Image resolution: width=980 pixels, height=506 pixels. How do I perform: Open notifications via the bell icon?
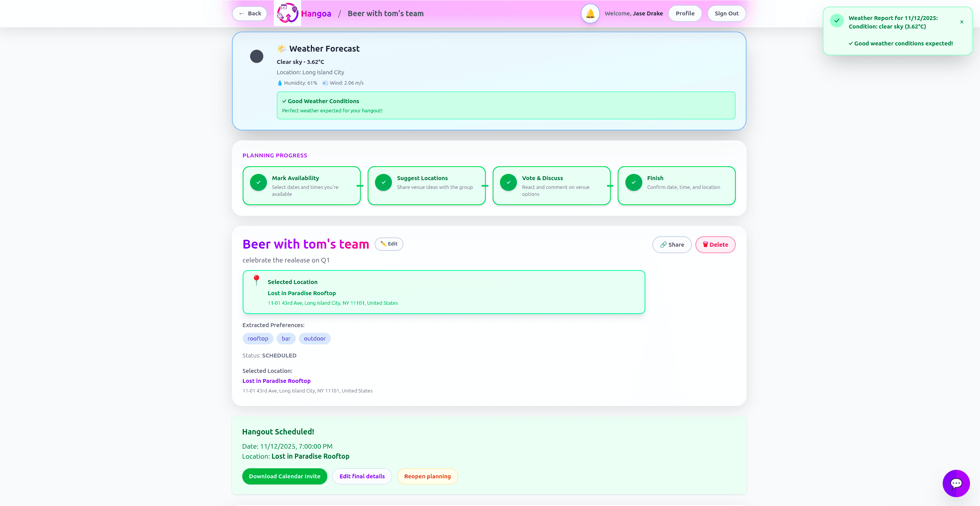coord(590,13)
